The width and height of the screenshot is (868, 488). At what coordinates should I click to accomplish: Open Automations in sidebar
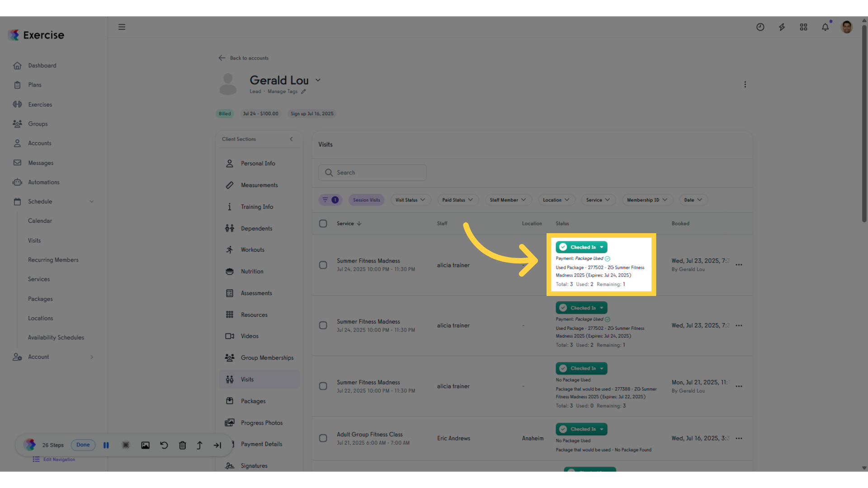pyautogui.click(x=44, y=182)
